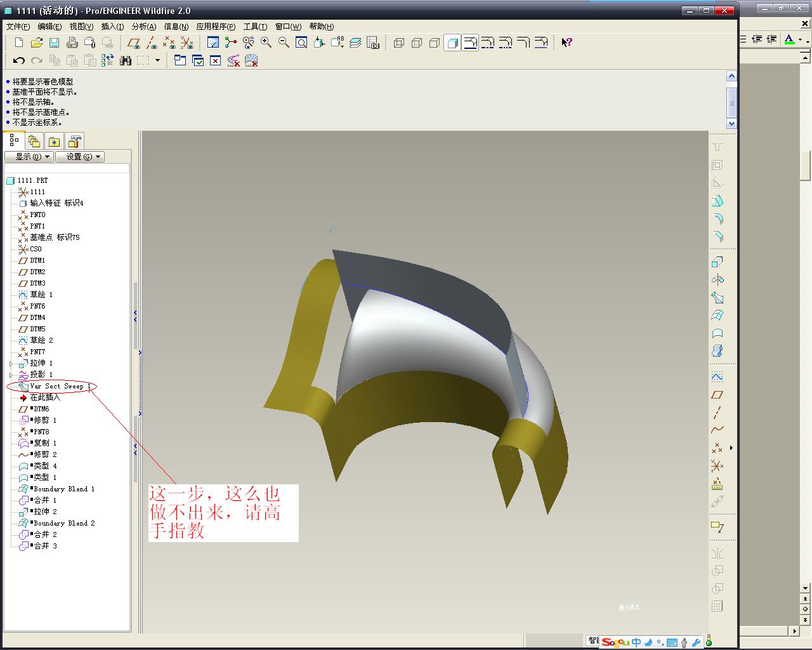The image size is (812, 650).
Task: Start the Revolve tool
Action: (x=717, y=280)
